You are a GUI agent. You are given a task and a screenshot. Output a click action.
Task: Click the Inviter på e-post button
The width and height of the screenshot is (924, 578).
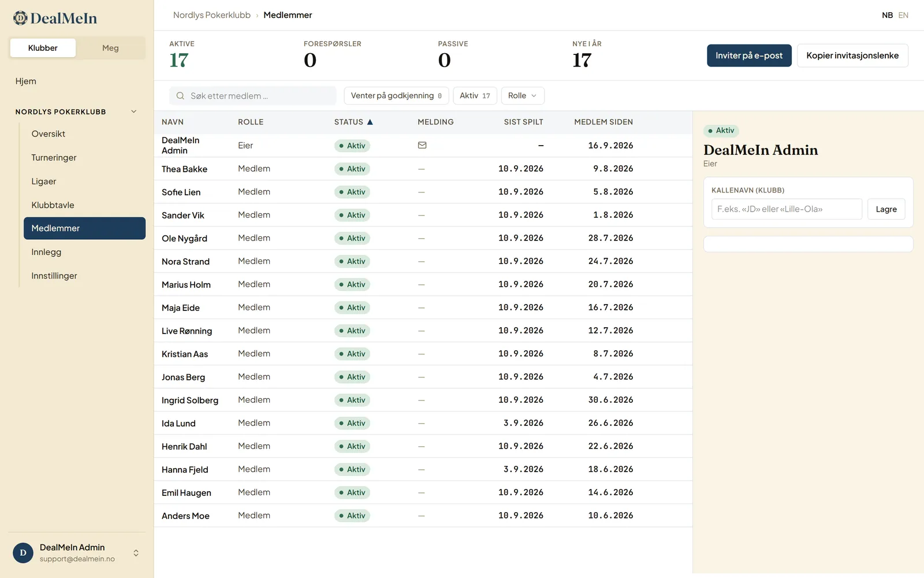click(x=749, y=55)
